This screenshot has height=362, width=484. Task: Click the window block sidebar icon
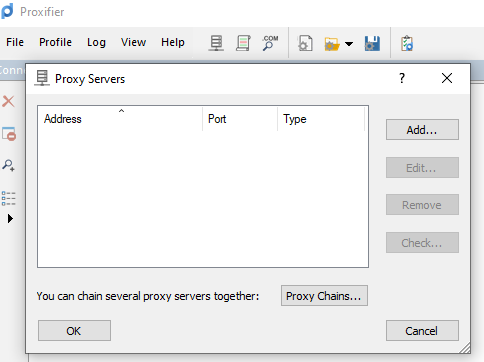[9, 134]
